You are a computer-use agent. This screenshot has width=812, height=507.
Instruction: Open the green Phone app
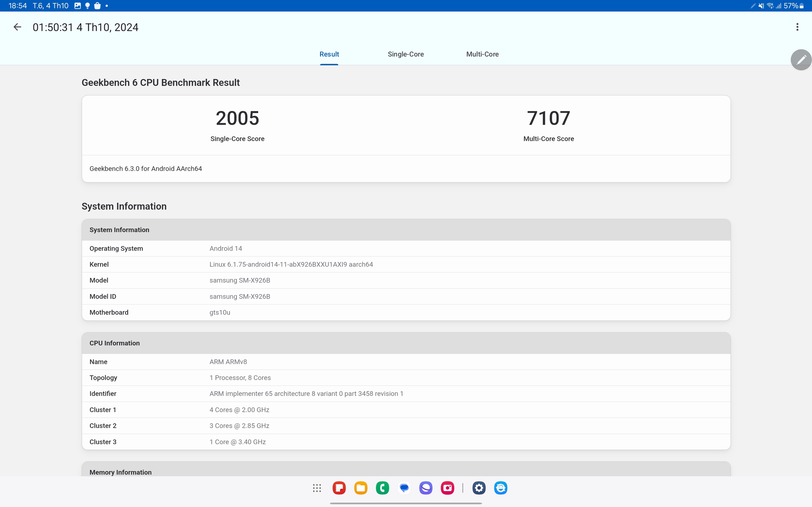(x=383, y=488)
